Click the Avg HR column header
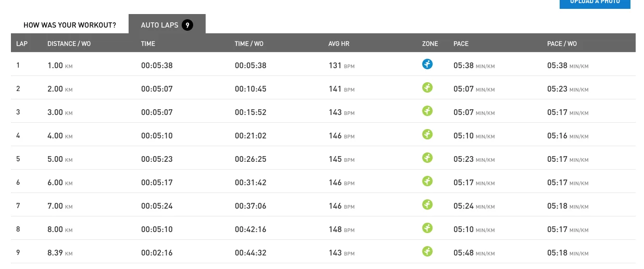The image size is (644, 269). coord(338,44)
